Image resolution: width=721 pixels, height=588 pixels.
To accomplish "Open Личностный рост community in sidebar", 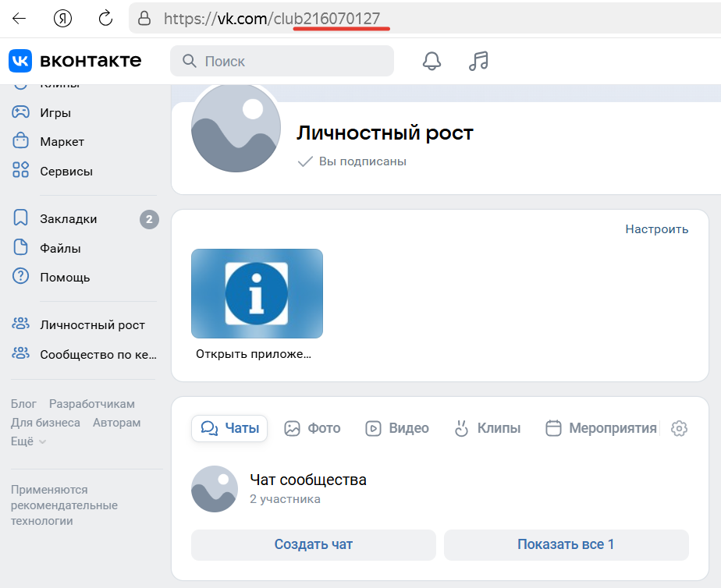I will pyautogui.click(x=92, y=324).
